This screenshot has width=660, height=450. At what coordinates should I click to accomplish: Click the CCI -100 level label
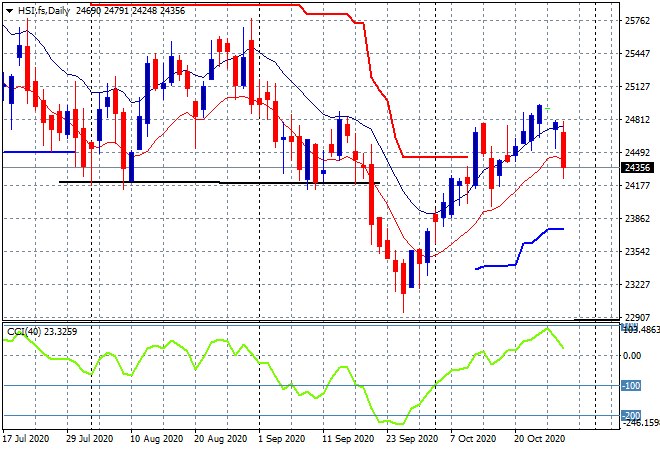pos(631,386)
